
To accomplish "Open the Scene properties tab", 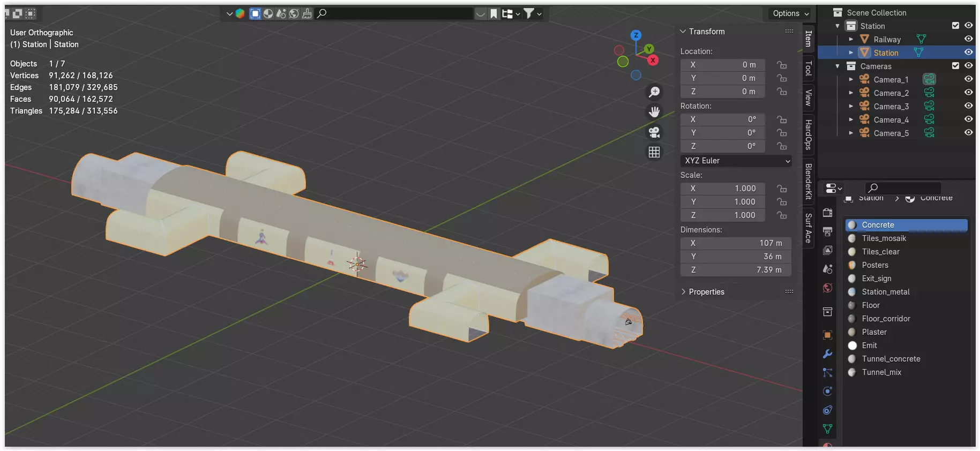I will coord(827,269).
